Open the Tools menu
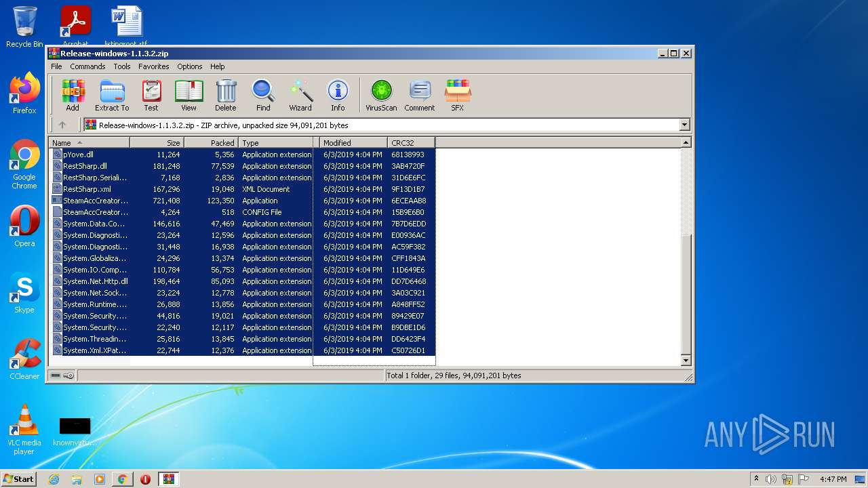Image resolution: width=868 pixels, height=488 pixels. (122, 66)
